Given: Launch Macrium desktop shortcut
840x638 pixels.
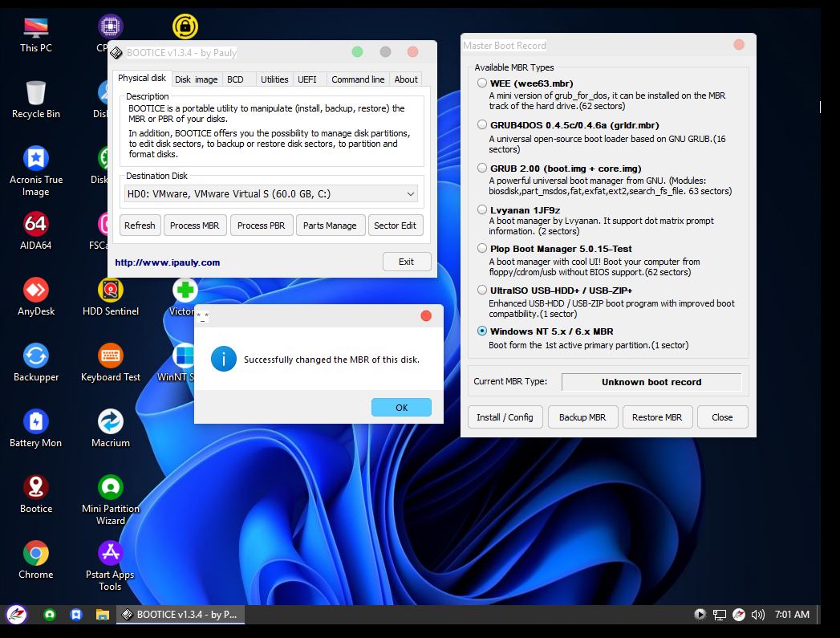Looking at the screenshot, I should coord(111,429).
